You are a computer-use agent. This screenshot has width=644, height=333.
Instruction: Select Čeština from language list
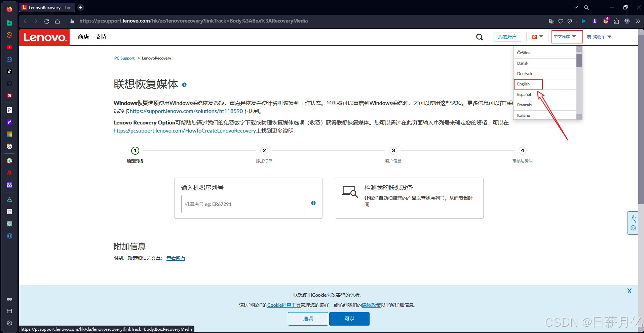[545, 53]
